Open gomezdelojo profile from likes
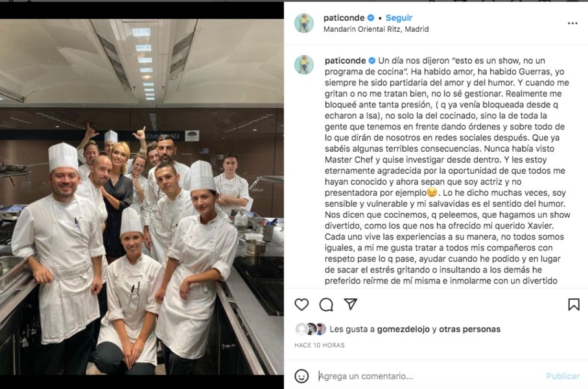 coord(403,329)
